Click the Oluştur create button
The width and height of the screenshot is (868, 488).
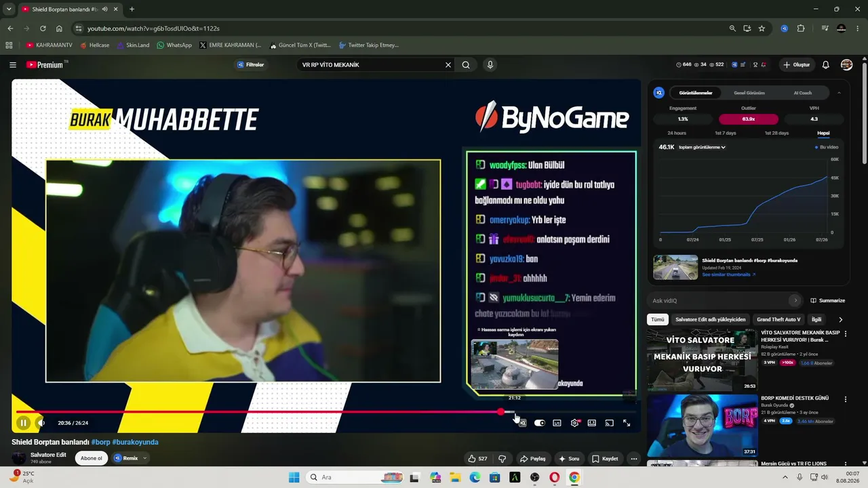coord(796,65)
